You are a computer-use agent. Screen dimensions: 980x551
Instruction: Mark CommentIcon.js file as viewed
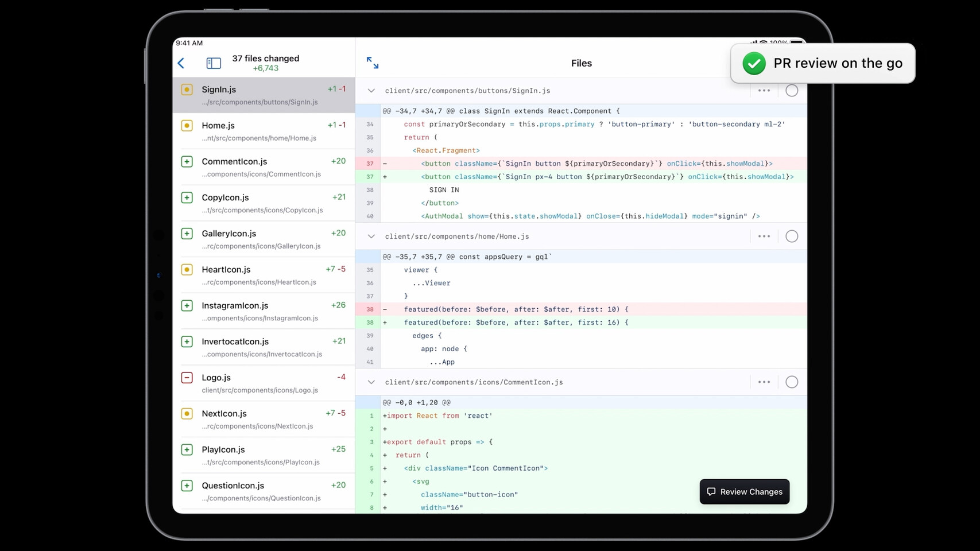tap(792, 382)
